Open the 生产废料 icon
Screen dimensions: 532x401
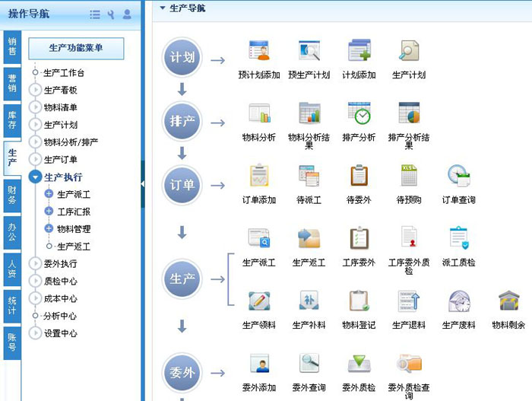click(458, 301)
